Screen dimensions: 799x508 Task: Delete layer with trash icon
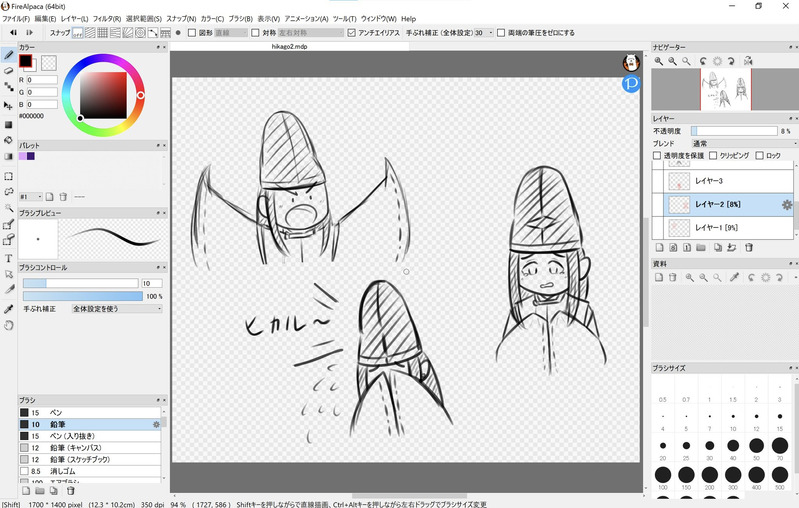749,248
